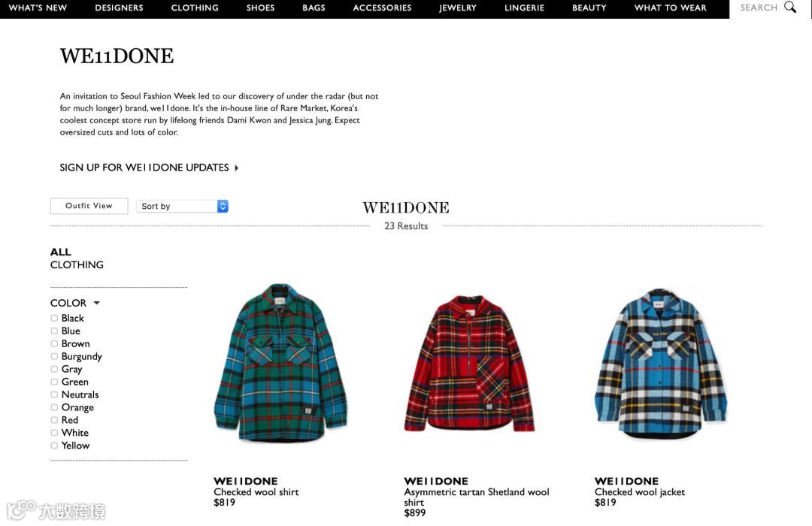Screen dimensions: 812x526
Task: Enable the Green color filter
Action: click(54, 382)
